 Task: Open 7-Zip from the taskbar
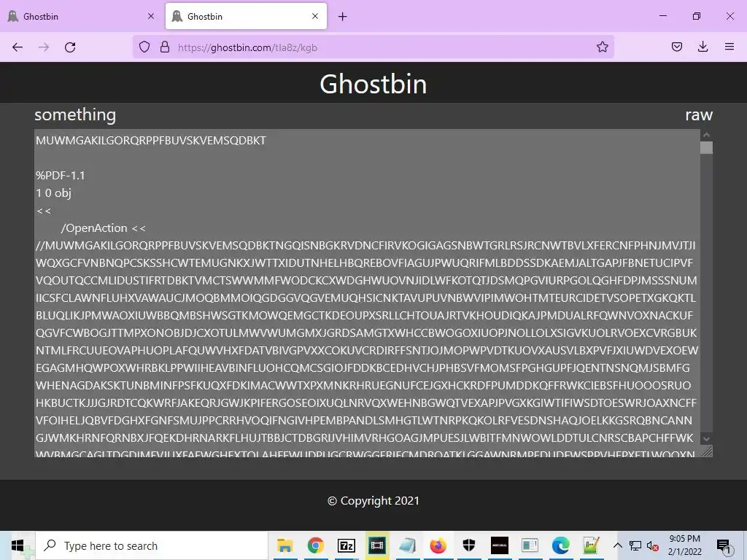347,545
